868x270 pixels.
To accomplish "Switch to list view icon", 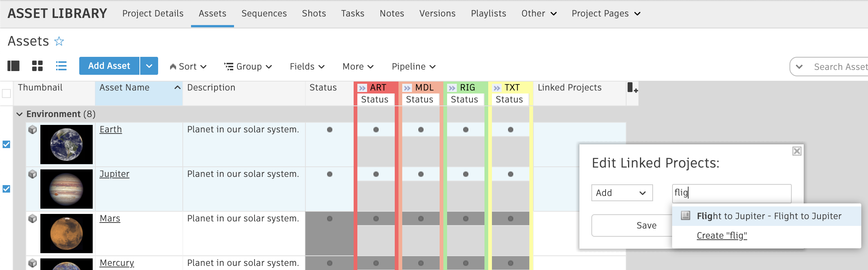I will click(61, 66).
